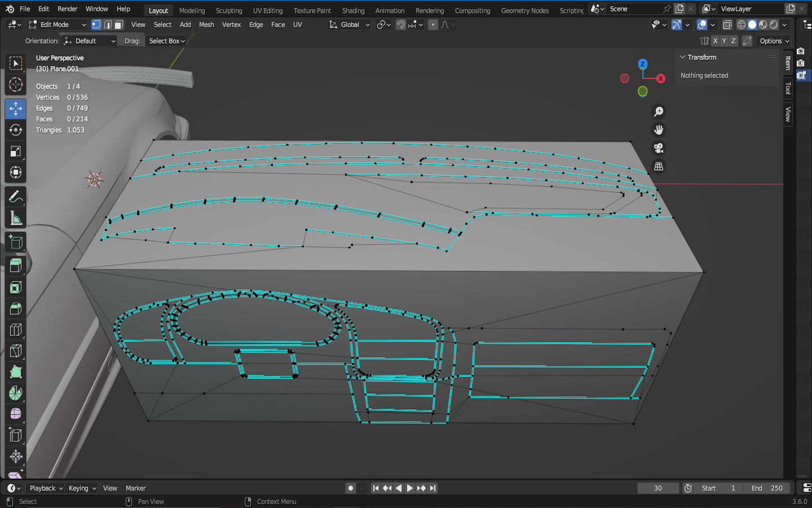The height and width of the screenshot is (508, 812).
Task: Activate the Rotate tool
Action: click(16, 130)
